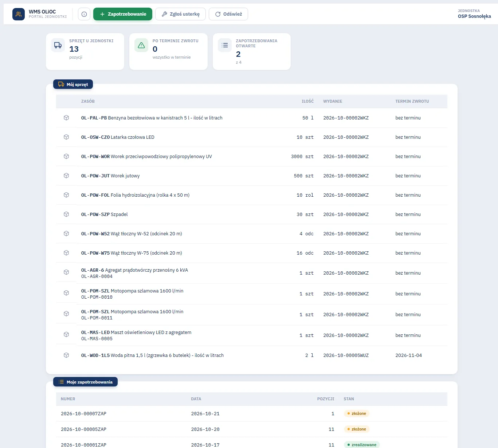Click the box icon for Agregat prądotwórczy row
498x448 pixels.
66,272
